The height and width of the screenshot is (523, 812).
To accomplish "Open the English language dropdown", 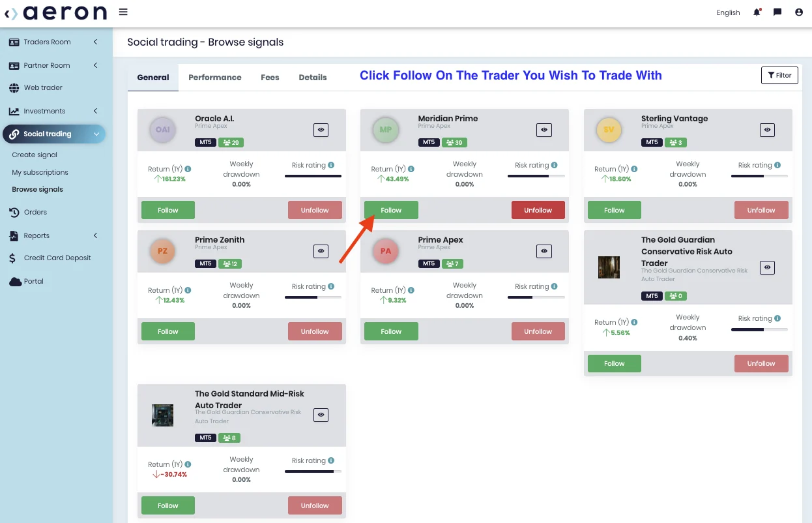I will 728,12.
